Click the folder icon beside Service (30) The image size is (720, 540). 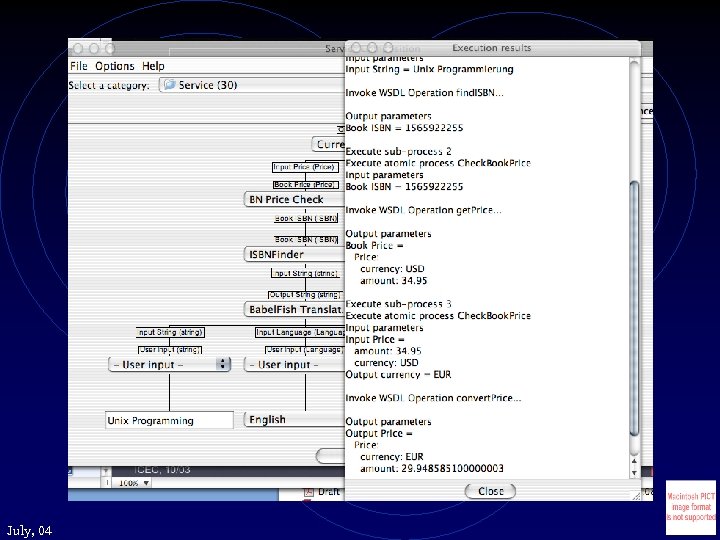(170, 84)
